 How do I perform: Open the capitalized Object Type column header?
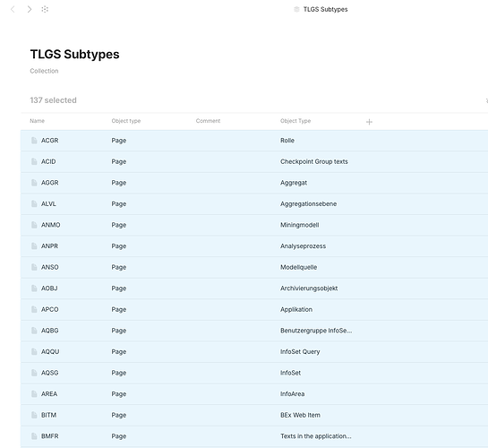click(295, 121)
